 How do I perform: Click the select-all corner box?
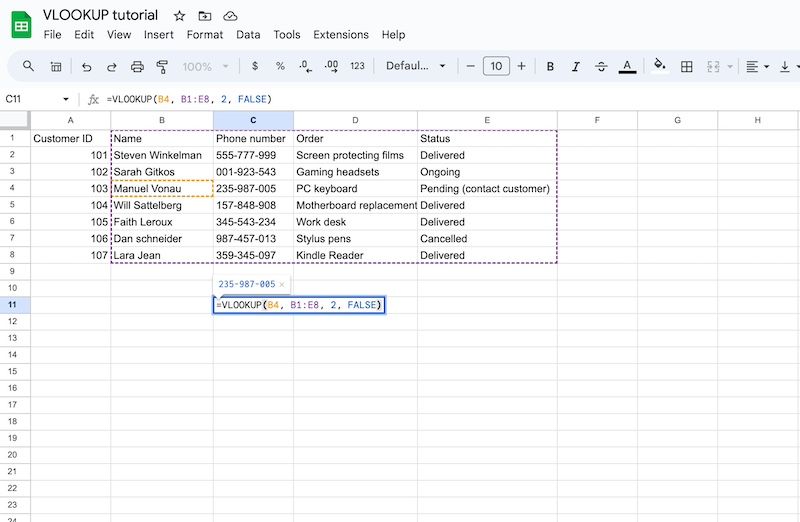[15, 120]
